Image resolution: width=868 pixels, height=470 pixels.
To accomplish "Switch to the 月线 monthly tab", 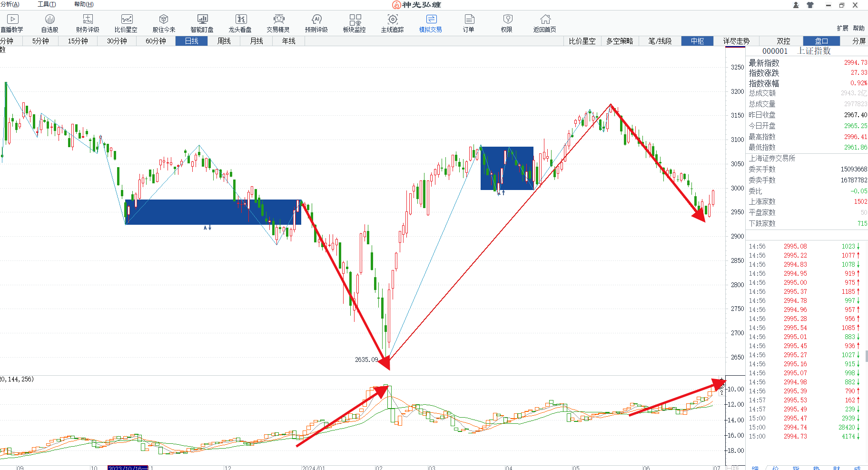I will (256, 41).
